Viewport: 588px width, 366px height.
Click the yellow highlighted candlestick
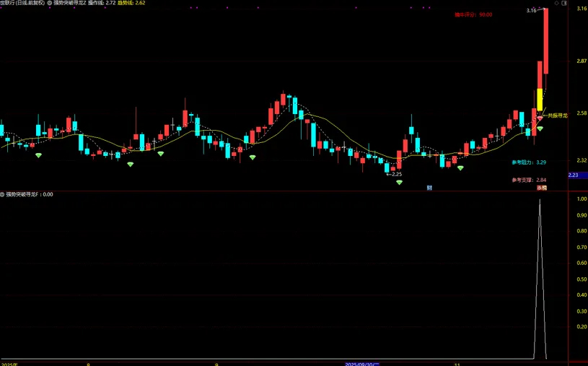[x=540, y=99]
